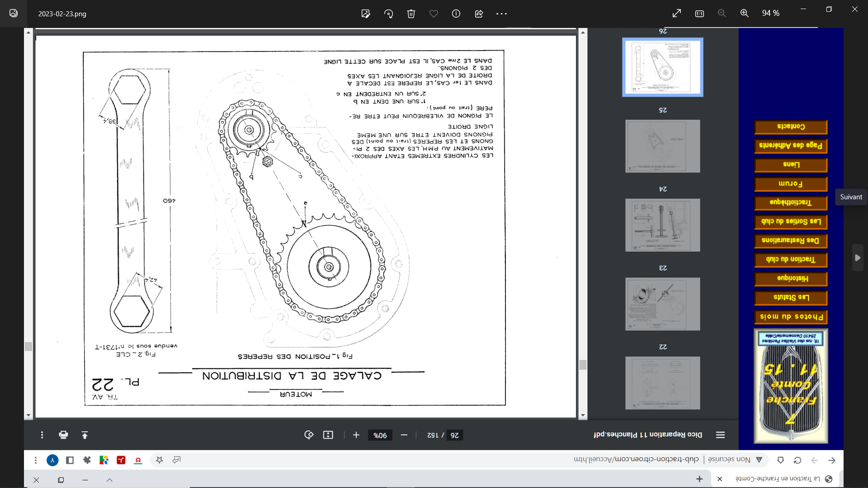The width and height of the screenshot is (868, 488).
Task: Zoom in using the magnifier plus icon
Action: click(745, 14)
